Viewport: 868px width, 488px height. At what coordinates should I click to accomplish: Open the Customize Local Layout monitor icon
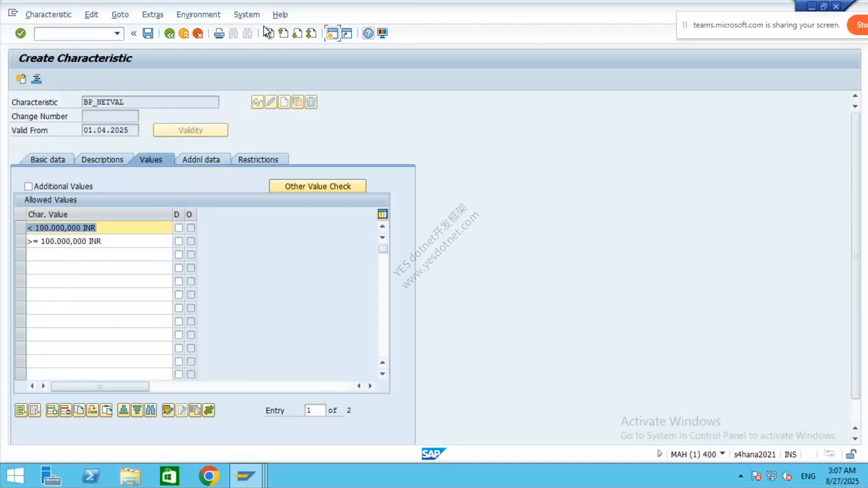pyautogui.click(x=382, y=33)
